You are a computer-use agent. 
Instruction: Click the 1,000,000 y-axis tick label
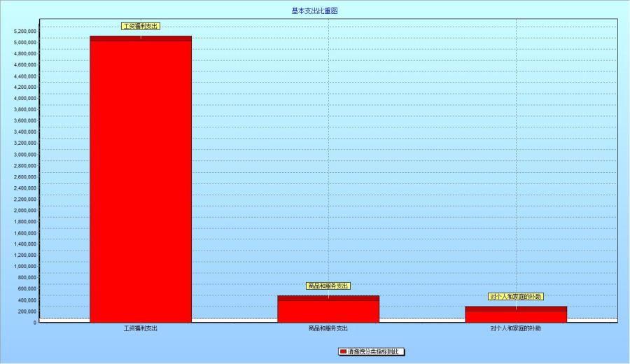[x=25, y=266]
